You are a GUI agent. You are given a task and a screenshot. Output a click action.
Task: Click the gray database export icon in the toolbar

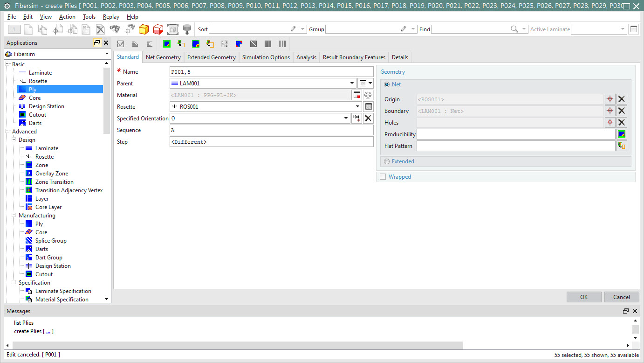[x=187, y=29]
